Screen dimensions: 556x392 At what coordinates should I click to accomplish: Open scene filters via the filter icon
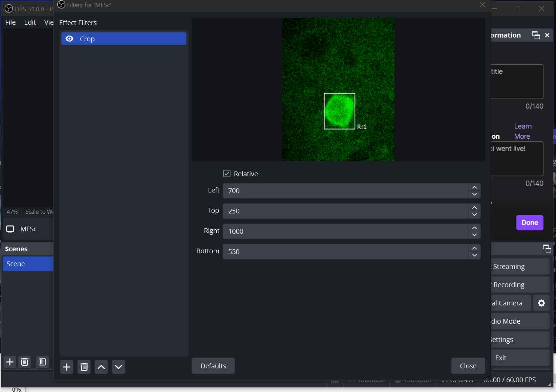42,362
